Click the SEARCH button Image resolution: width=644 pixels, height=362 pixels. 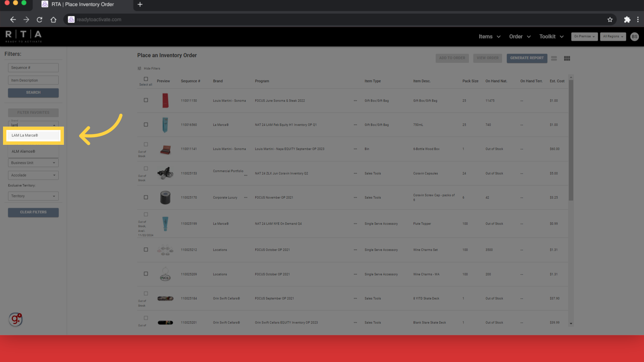point(33,93)
